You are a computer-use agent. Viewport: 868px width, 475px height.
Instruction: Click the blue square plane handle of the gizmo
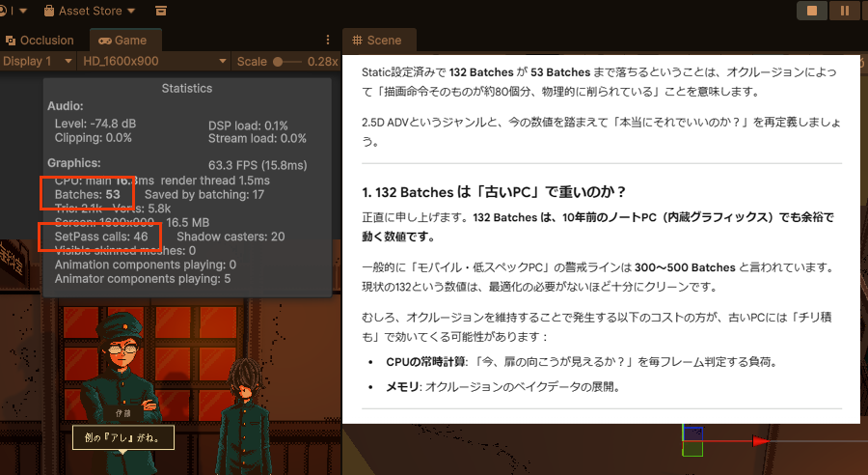pos(692,433)
